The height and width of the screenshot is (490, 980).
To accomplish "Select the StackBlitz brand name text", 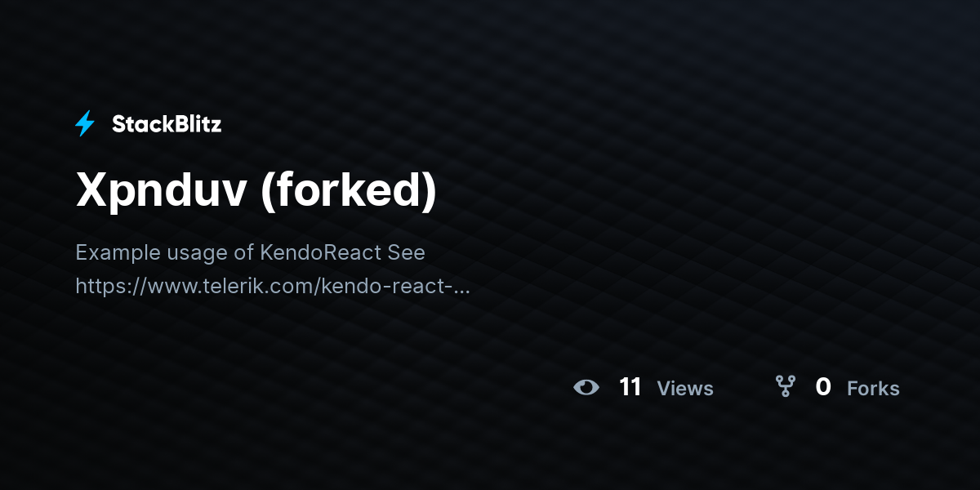I will pos(167,124).
